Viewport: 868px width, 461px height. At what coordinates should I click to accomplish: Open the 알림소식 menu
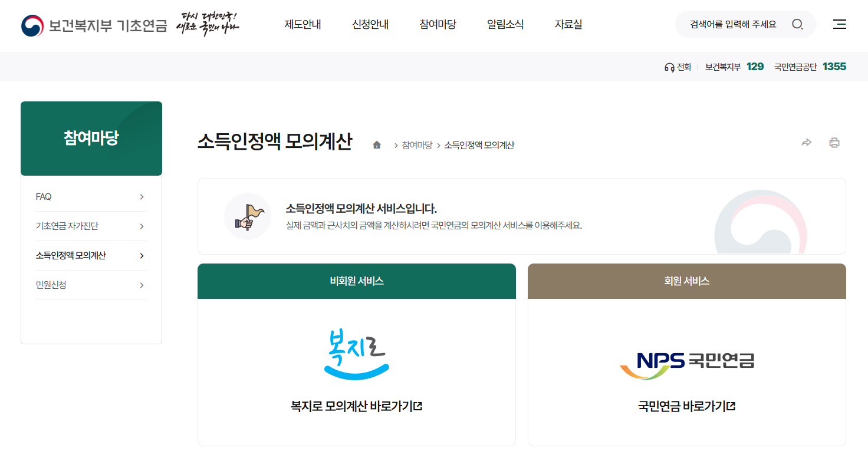pos(504,25)
